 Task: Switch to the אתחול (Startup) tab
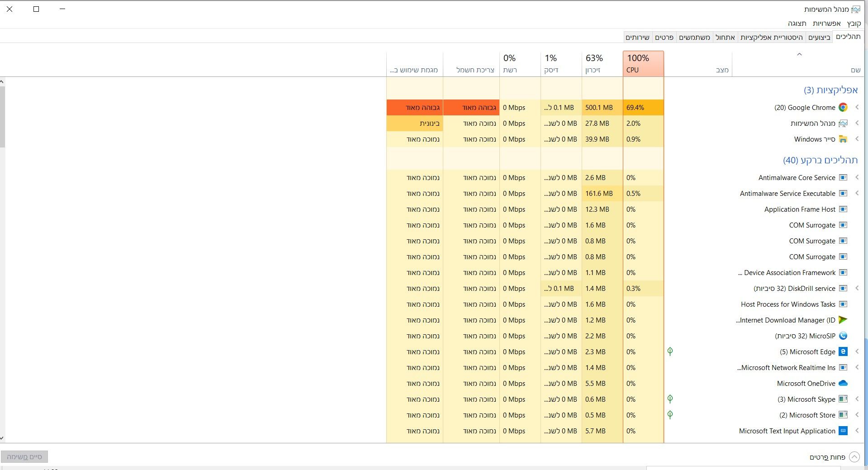click(x=725, y=37)
